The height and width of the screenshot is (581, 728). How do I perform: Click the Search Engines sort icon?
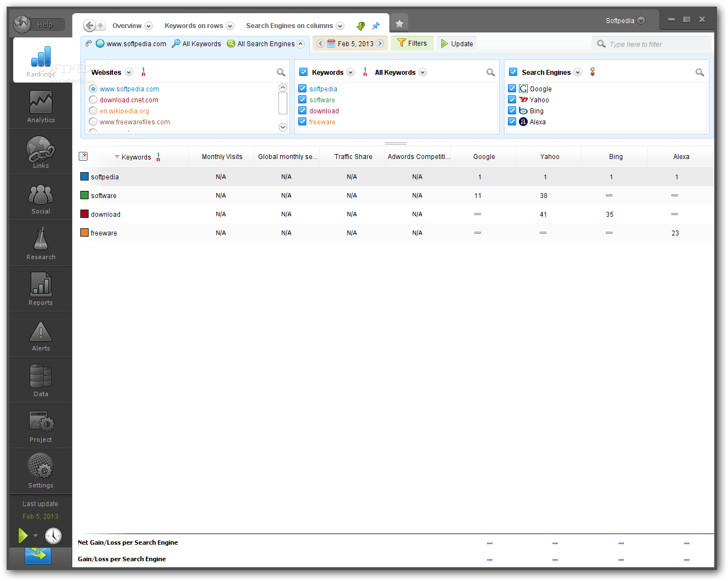593,72
